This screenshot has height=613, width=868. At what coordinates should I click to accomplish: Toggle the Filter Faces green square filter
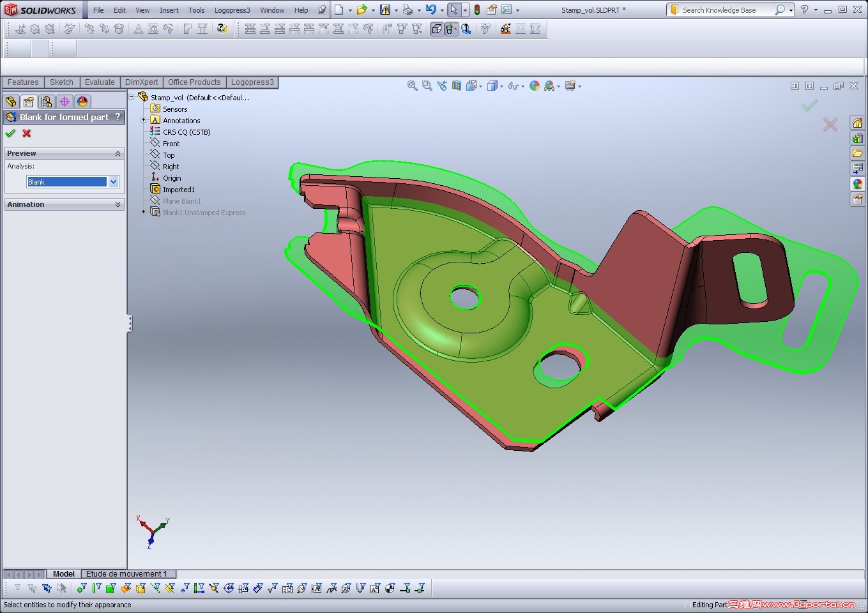[x=111, y=588]
